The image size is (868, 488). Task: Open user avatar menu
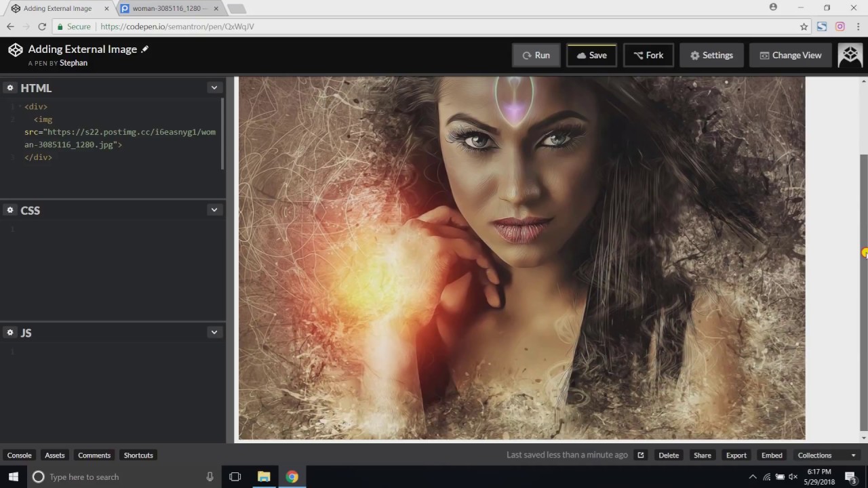click(x=850, y=56)
